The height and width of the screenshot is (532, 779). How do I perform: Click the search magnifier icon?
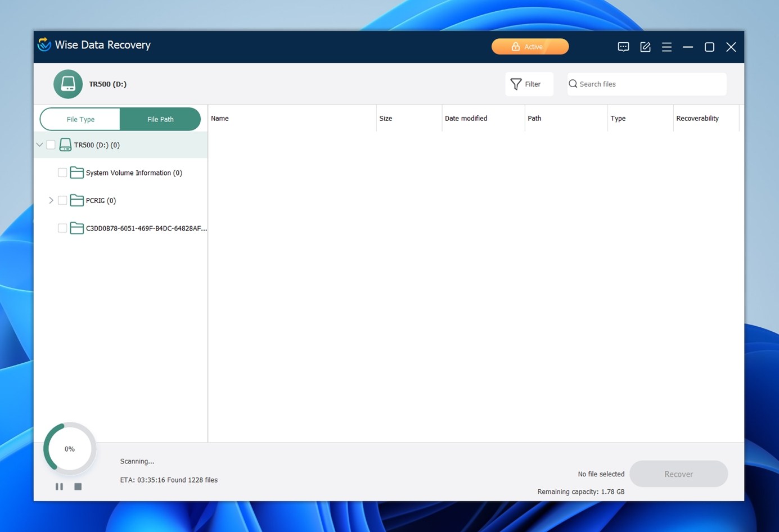(573, 84)
